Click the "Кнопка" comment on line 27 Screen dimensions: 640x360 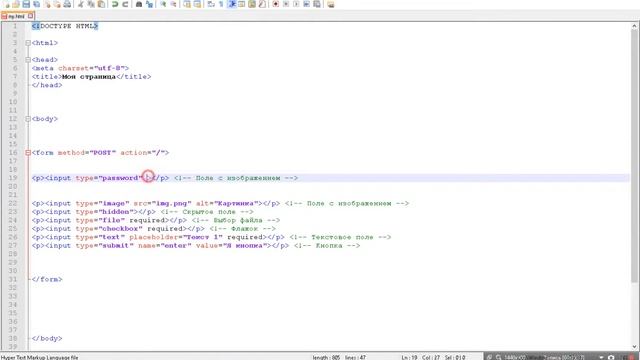(327, 246)
